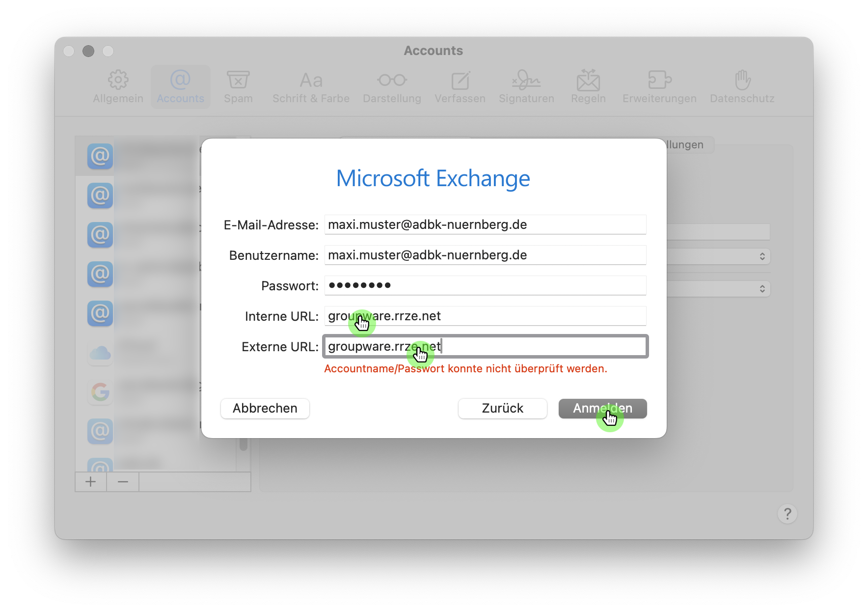Select the first @ account in sidebar
868x612 pixels.
[138, 156]
